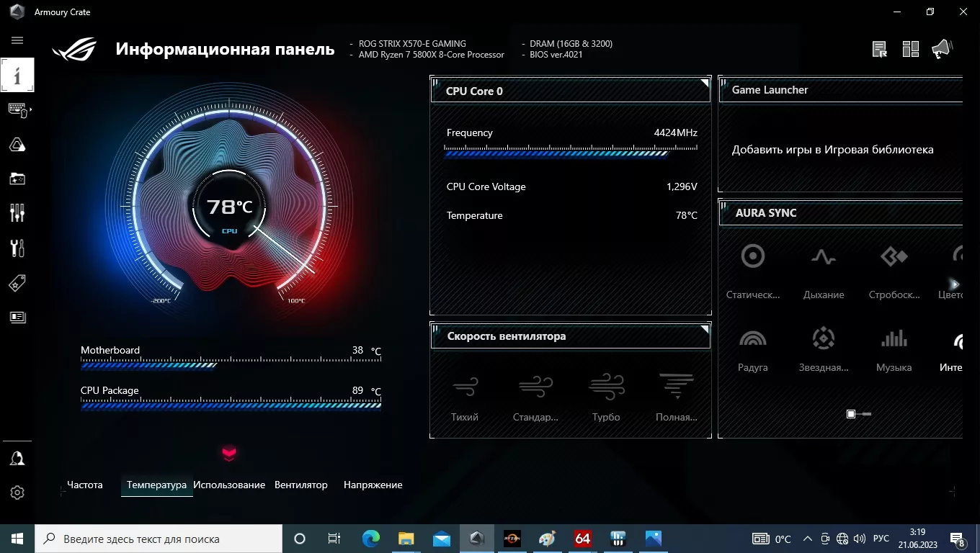Open Featured deals tag icon in sidebar
Image resolution: width=980 pixels, height=553 pixels.
tap(17, 283)
